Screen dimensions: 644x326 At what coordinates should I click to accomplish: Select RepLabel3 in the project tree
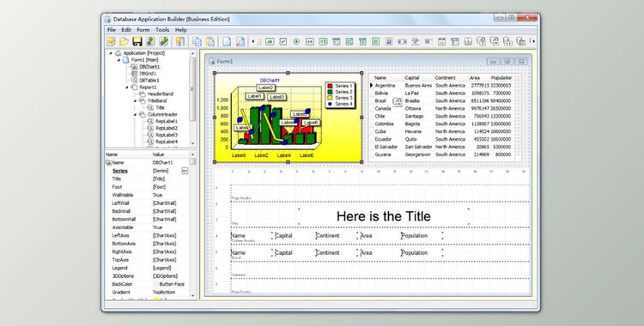click(167, 135)
